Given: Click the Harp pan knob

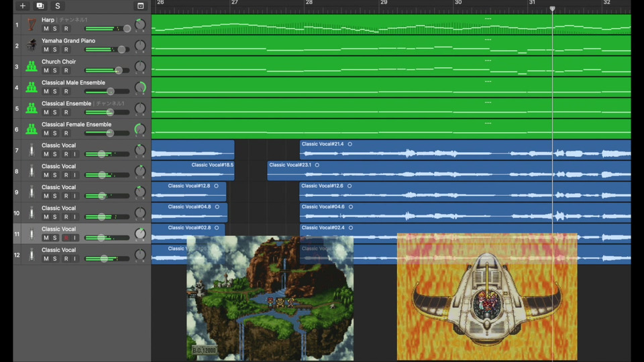Looking at the screenshot, I should coord(140,25).
